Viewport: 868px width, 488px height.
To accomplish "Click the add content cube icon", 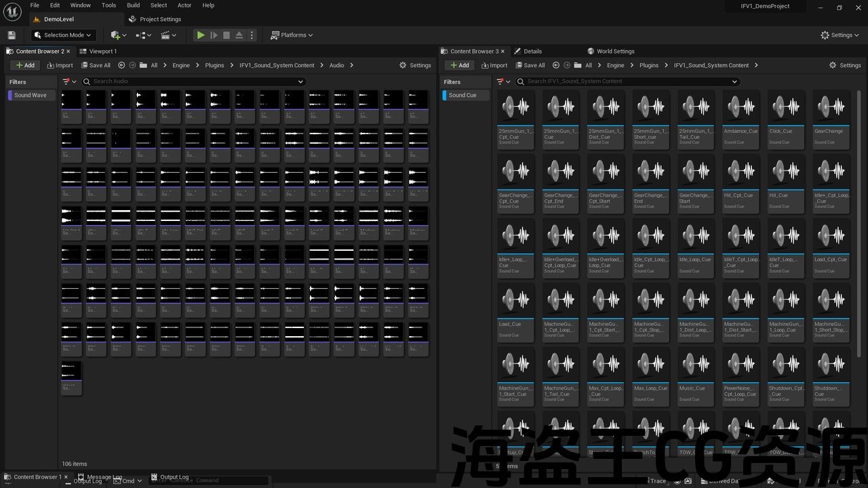I will (x=117, y=35).
